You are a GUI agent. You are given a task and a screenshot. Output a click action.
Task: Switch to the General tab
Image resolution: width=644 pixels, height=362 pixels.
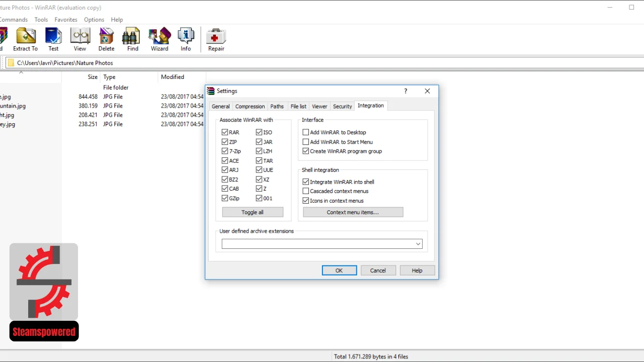(220, 106)
